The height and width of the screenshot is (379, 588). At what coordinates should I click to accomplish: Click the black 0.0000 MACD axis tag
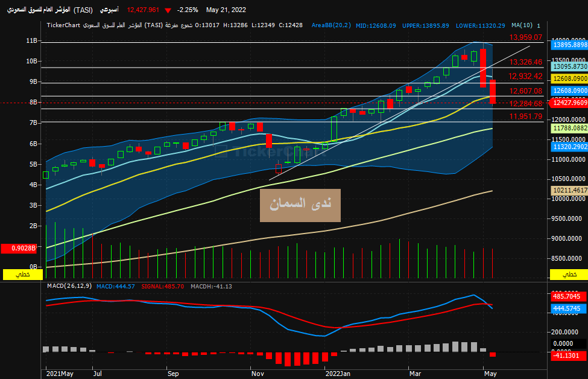[569, 343]
